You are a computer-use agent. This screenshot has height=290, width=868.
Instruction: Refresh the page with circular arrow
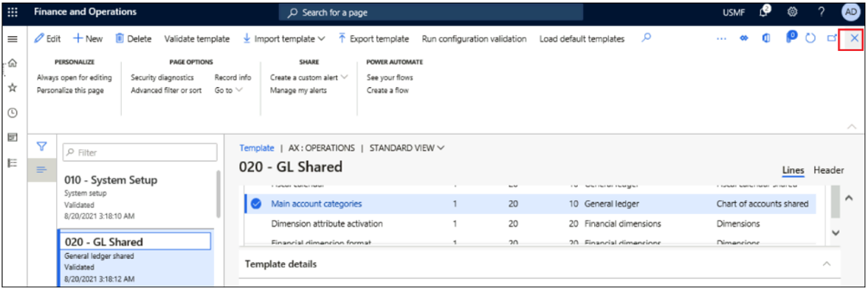(x=811, y=38)
